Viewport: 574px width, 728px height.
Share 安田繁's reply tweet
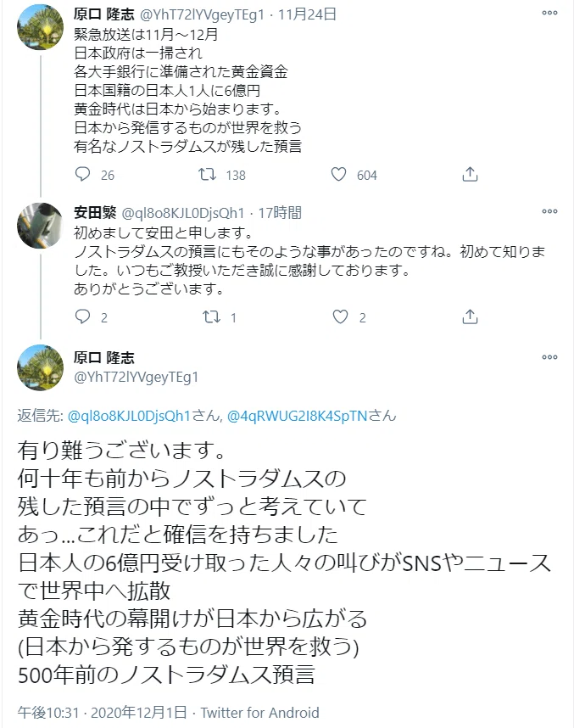470,317
